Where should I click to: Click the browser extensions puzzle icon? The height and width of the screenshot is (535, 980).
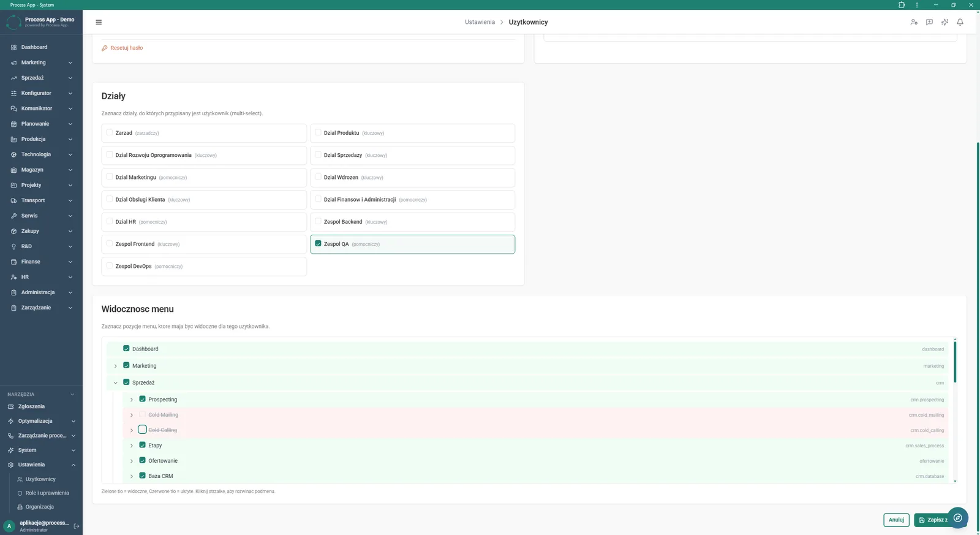(x=902, y=5)
